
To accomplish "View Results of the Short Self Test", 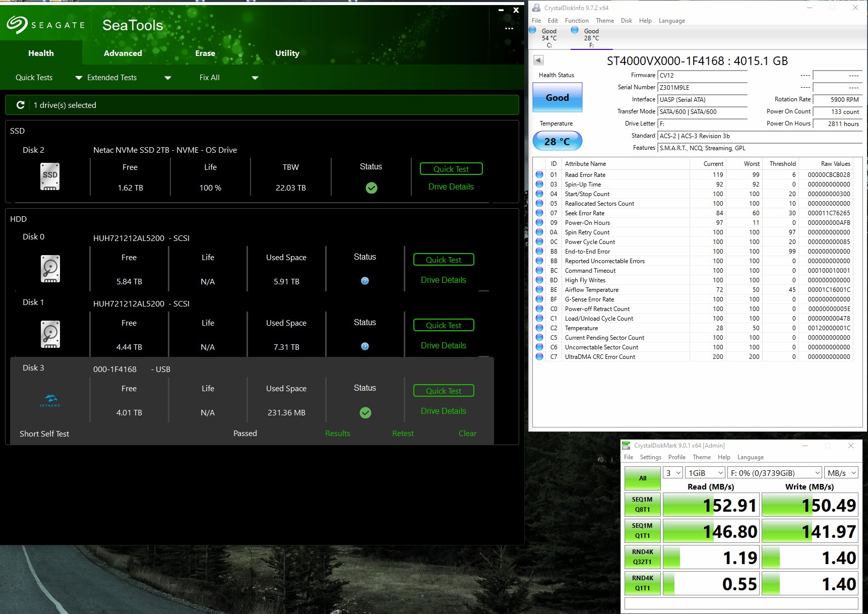I will [x=338, y=434].
